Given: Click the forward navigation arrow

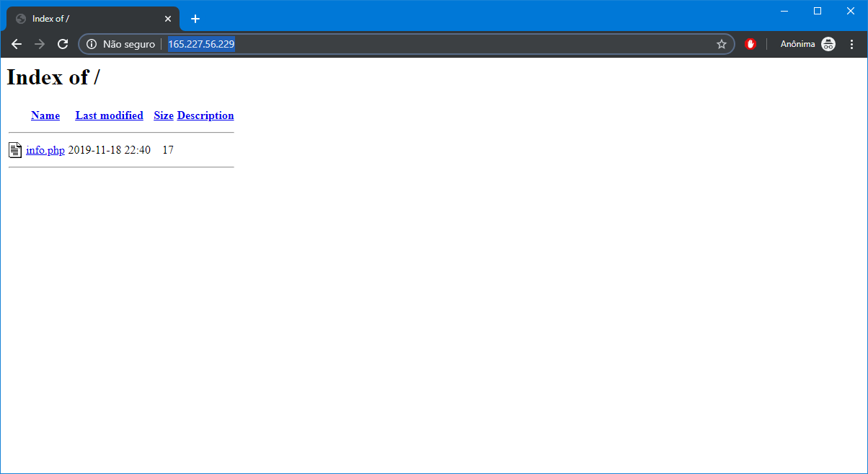Looking at the screenshot, I should 40,44.
